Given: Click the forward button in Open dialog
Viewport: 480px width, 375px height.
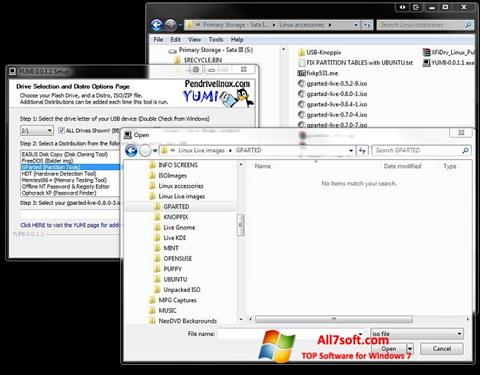Looking at the screenshot, I should coord(145,151).
